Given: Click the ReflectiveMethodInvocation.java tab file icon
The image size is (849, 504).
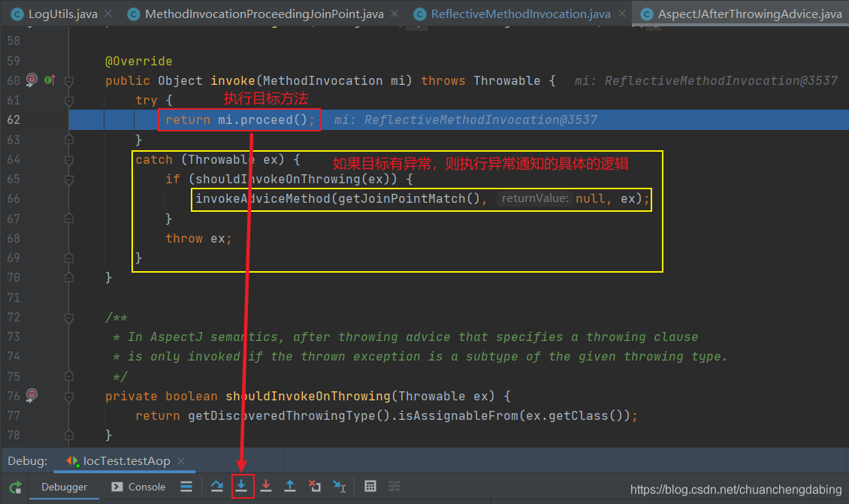Looking at the screenshot, I should pyautogui.click(x=419, y=14).
